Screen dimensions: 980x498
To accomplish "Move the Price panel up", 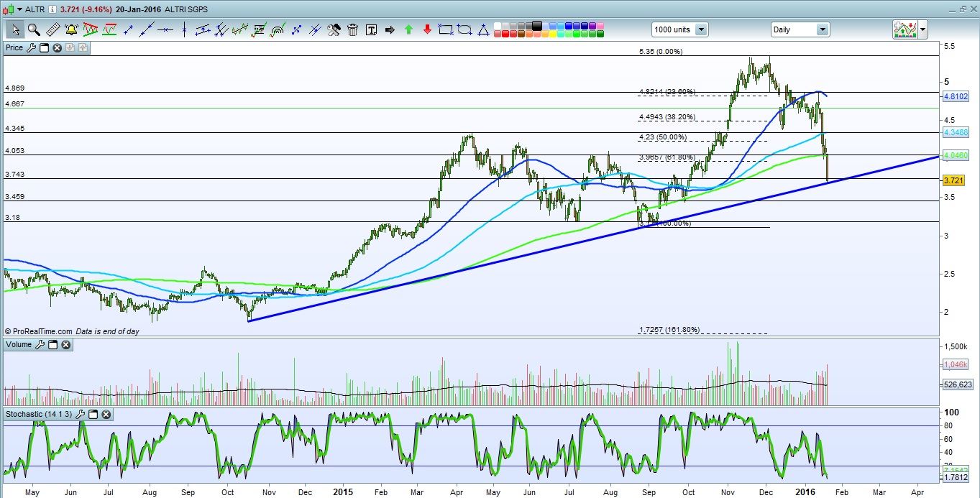I will pos(83,48).
